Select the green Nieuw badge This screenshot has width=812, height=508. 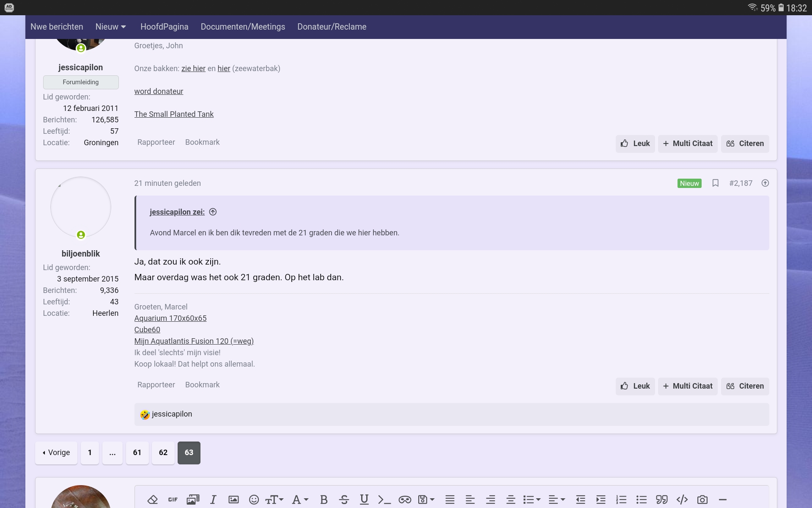tap(689, 183)
